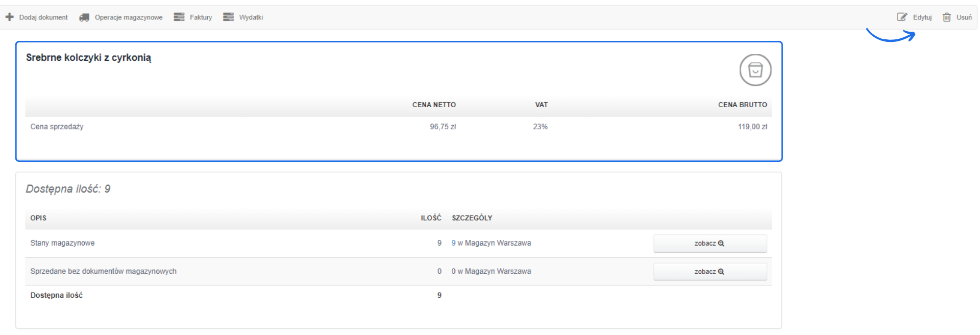Viewport: 980px width, 335px height.
Task: Click the truck icon for Operacje magazynowe
Action: click(x=84, y=17)
